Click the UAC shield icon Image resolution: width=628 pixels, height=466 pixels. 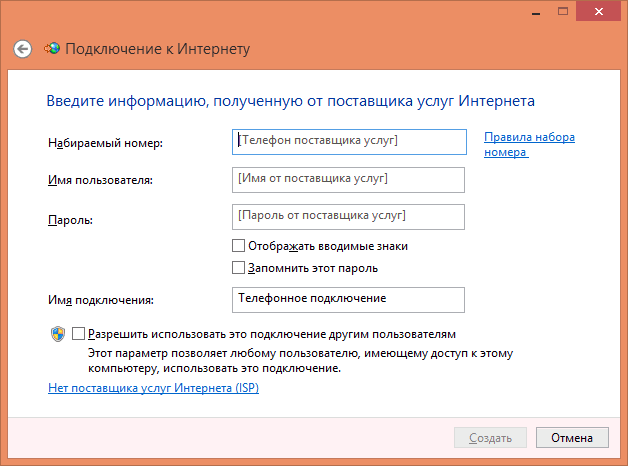click(58, 334)
